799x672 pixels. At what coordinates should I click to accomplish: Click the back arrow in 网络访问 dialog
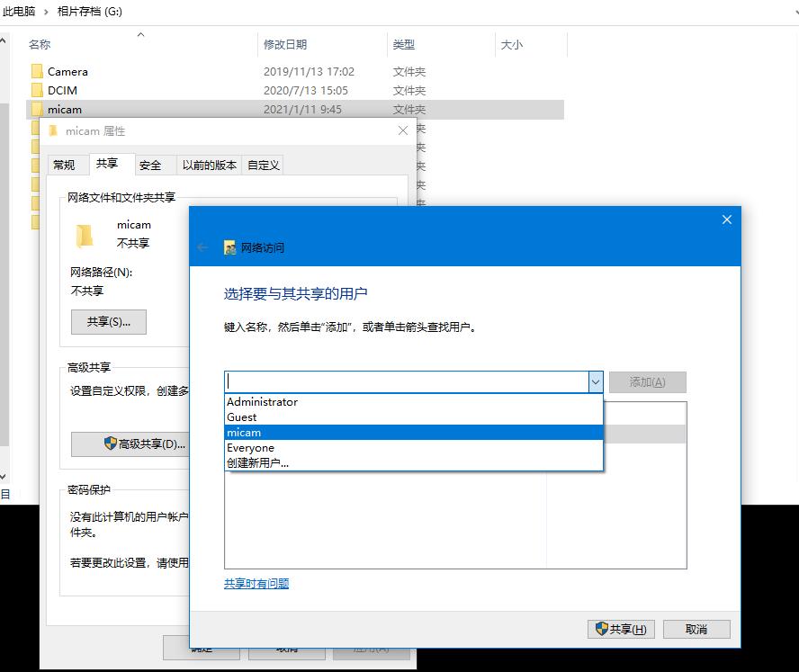pyautogui.click(x=203, y=246)
